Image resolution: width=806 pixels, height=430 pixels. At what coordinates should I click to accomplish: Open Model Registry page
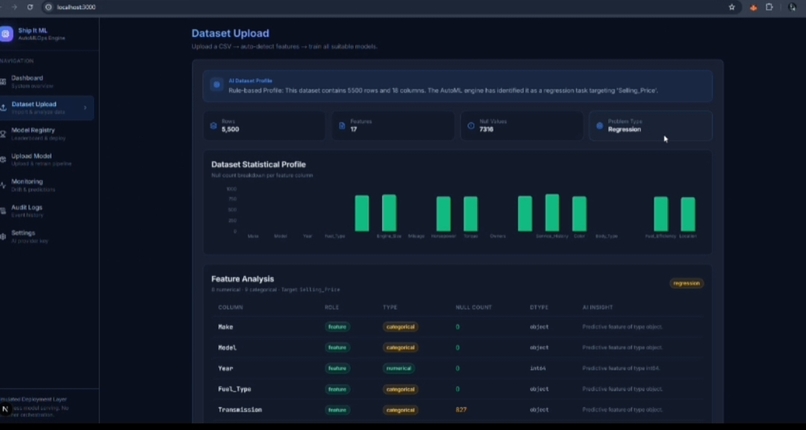click(x=46, y=134)
